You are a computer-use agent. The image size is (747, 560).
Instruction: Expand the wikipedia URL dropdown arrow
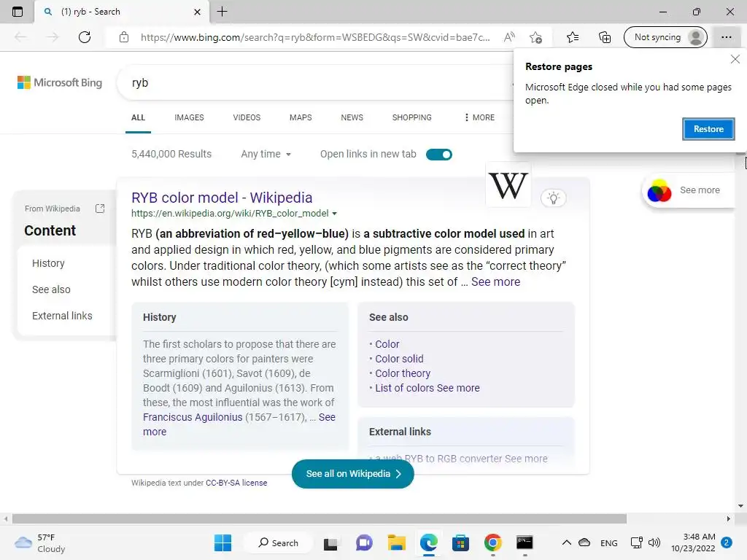(x=334, y=214)
